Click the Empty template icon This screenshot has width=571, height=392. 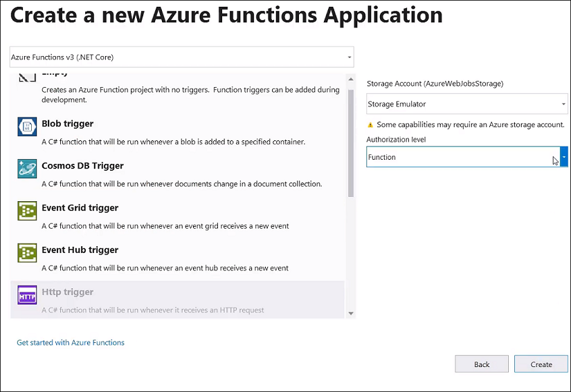pyautogui.click(x=27, y=77)
